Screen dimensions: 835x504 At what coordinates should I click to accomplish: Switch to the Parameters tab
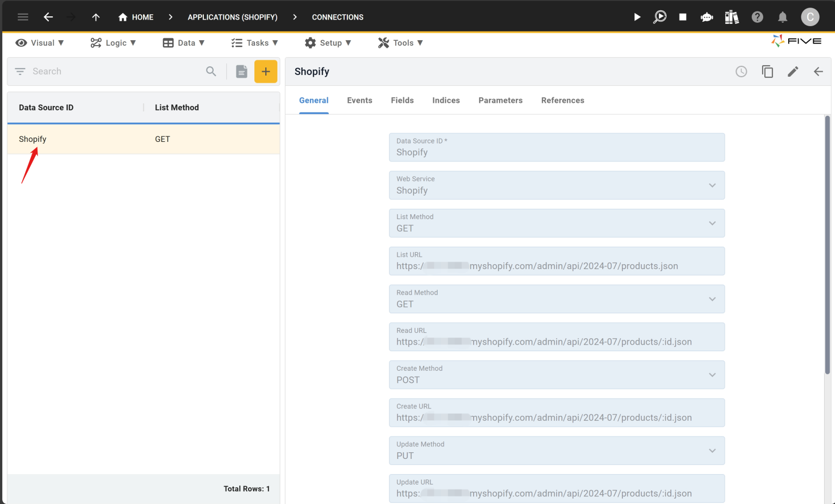(x=500, y=100)
